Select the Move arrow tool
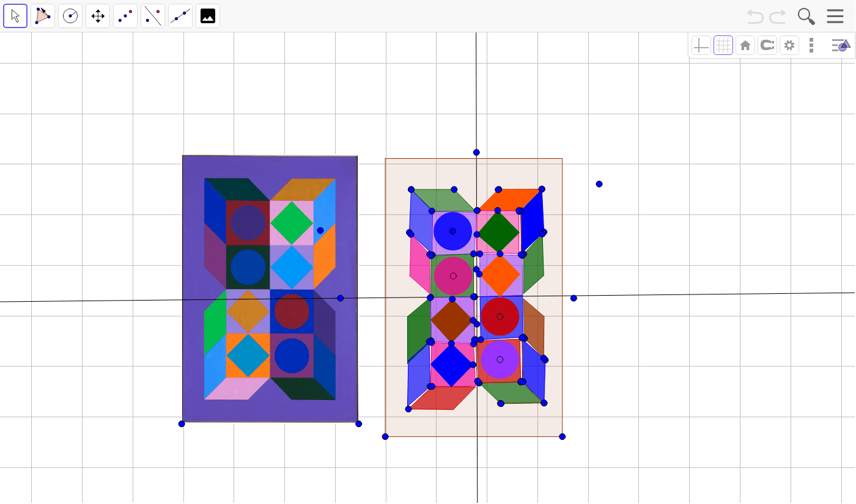The image size is (856, 504). [15, 16]
